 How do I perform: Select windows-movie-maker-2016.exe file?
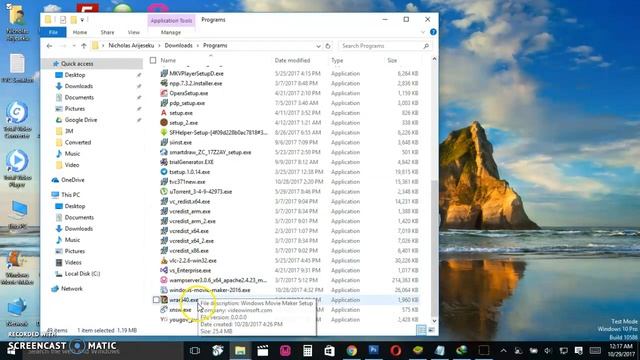210,290
